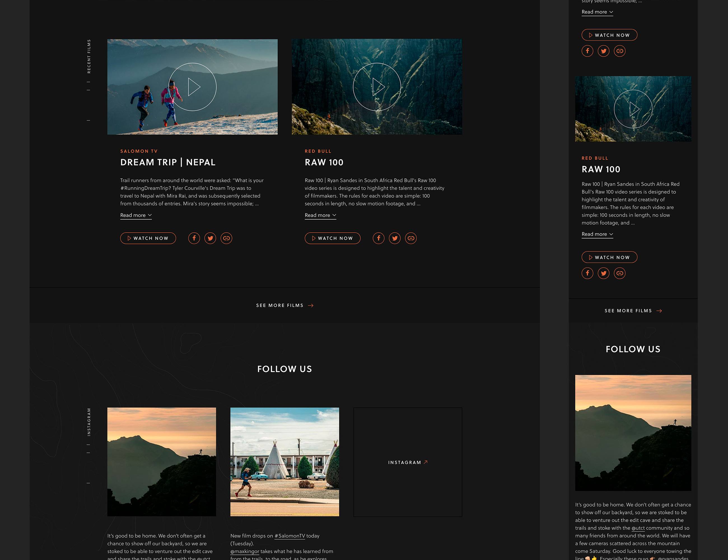
Task: Copy link icon under mobile Raw 100
Action: (620, 273)
